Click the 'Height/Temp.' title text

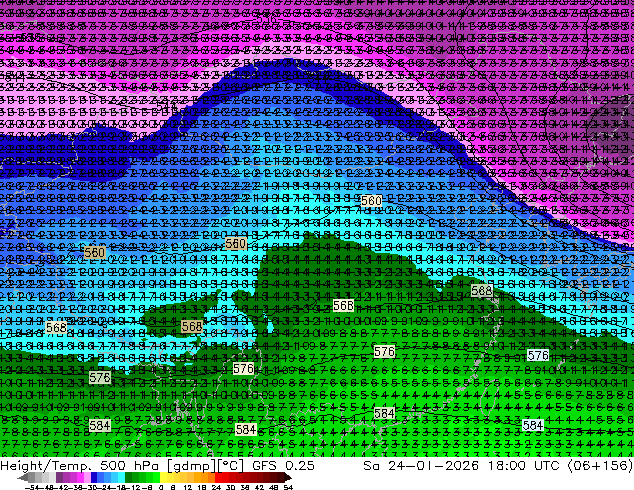[x=45, y=466]
